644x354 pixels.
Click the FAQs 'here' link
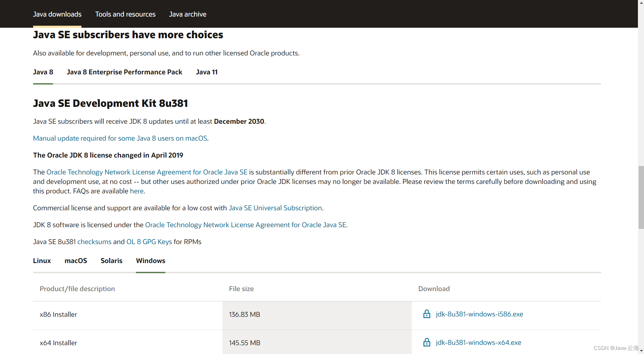tap(137, 191)
